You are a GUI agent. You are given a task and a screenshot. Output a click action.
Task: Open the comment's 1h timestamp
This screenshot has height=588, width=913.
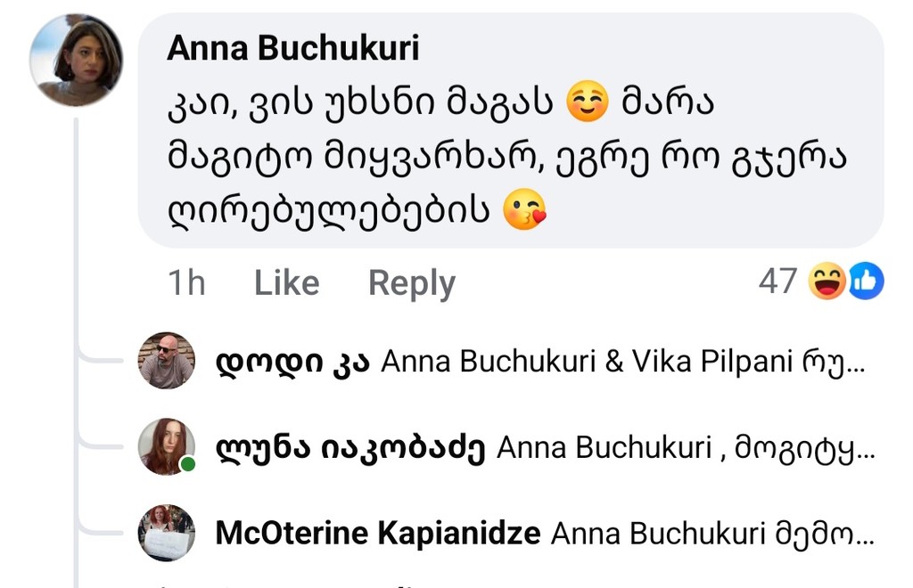tap(186, 283)
